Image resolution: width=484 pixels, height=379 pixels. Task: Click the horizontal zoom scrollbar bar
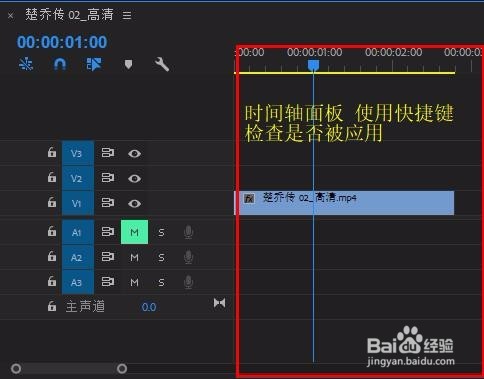[69, 368]
